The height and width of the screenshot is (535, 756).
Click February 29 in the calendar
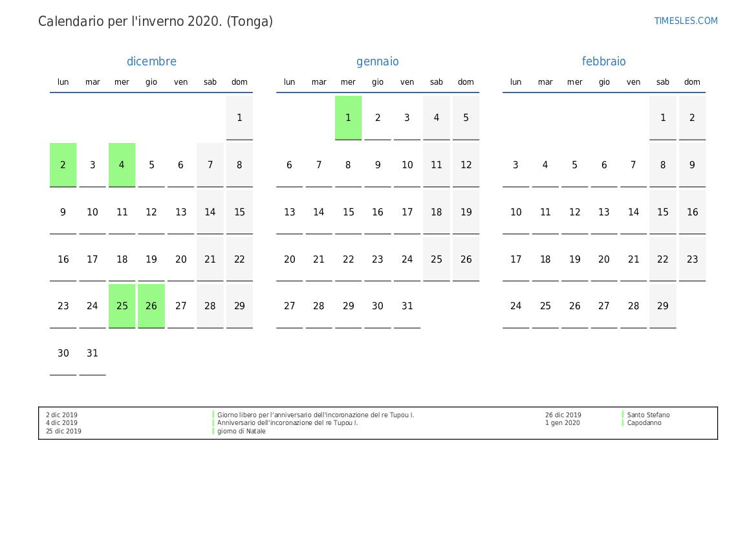[x=663, y=306]
